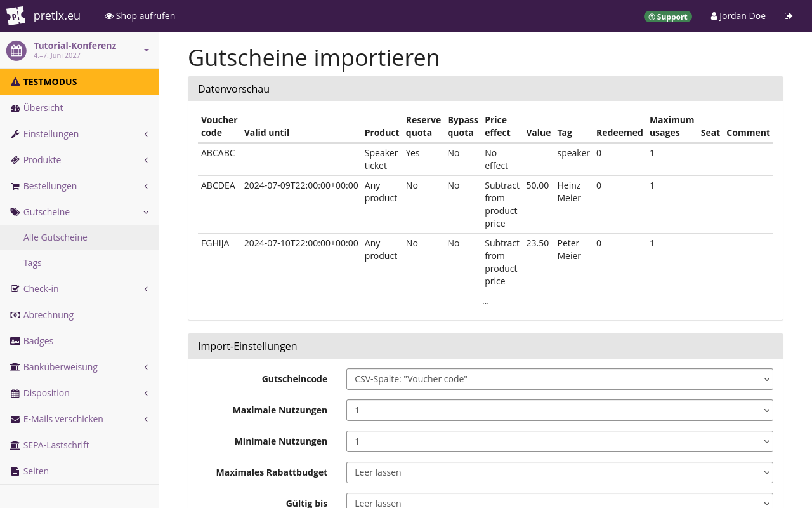
Task: Click the Produkte ticket icon
Action: click(x=15, y=160)
